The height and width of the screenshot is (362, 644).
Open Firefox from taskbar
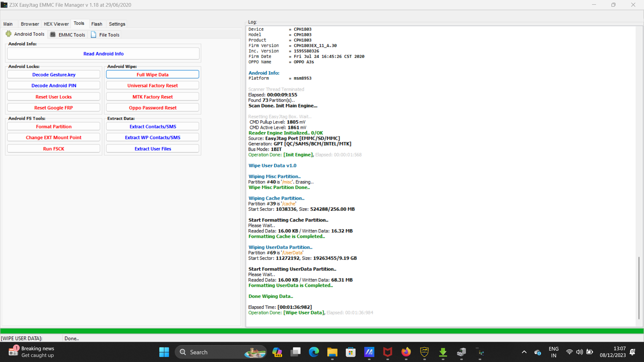(x=406, y=352)
